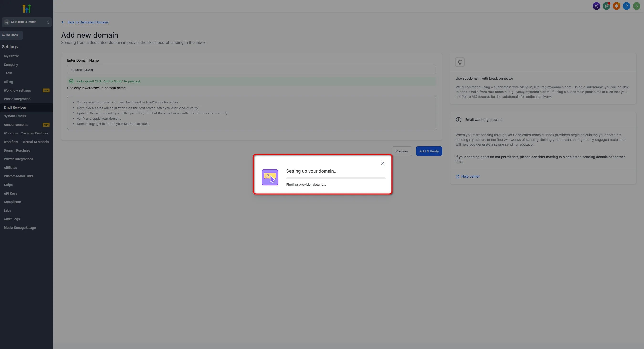Open the user avatar 'A' menu

click(637, 6)
